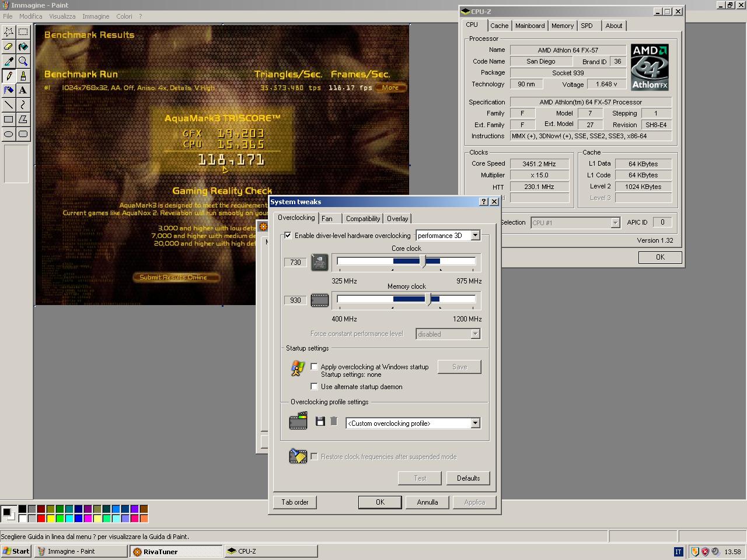Click the core clock value field showing 730
The image size is (747, 560).
[295, 262]
